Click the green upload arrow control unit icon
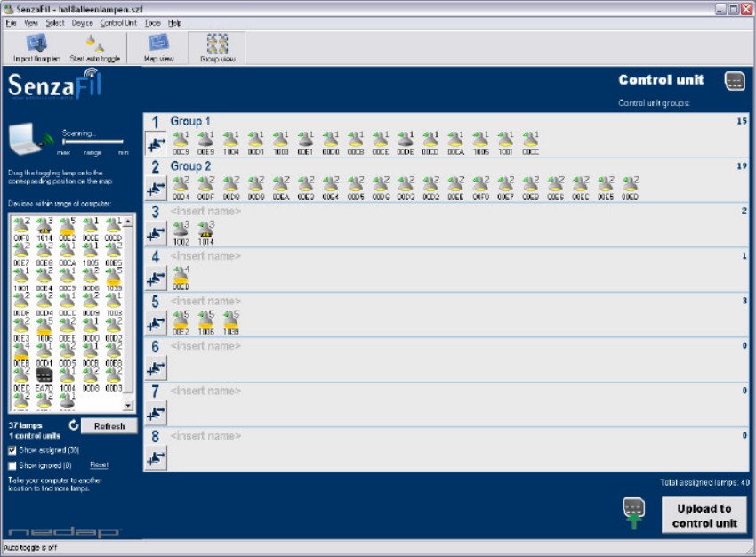Viewport: 756px width, 557px height. 633,513
